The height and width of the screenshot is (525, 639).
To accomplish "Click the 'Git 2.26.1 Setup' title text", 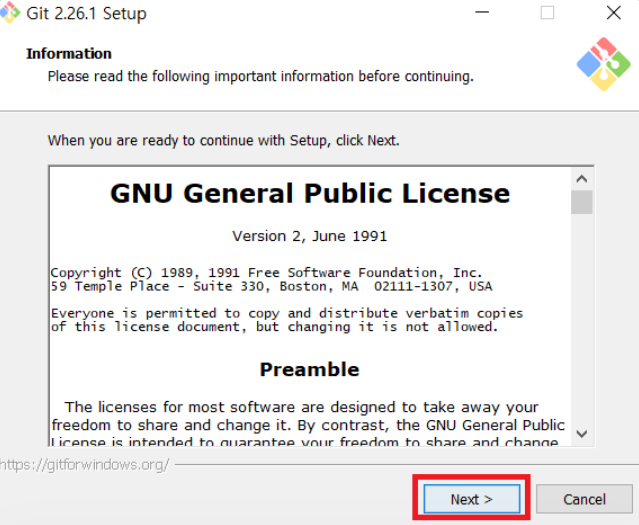I will pyautogui.click(x=86, y=13).
